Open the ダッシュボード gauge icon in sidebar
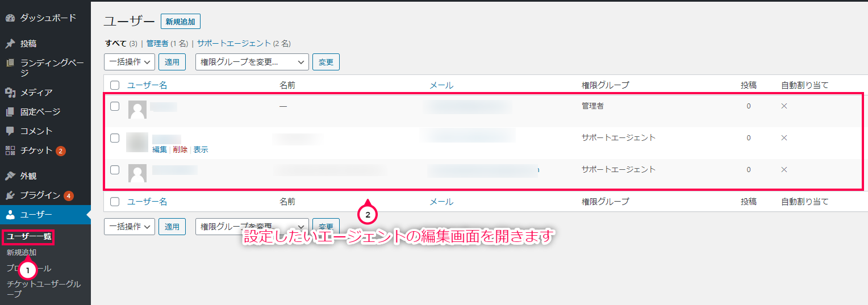 (10, 18)
